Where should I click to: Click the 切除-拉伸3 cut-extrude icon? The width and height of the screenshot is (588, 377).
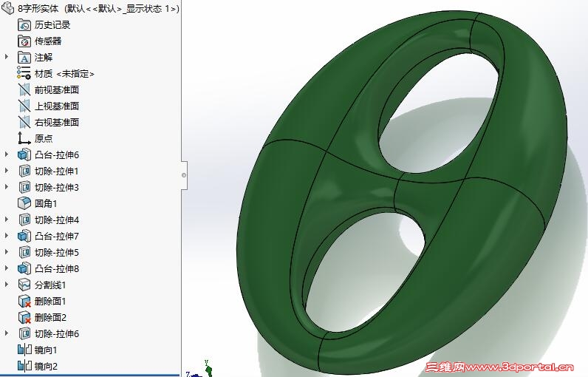pyautogui.click(x=24, y=187)
